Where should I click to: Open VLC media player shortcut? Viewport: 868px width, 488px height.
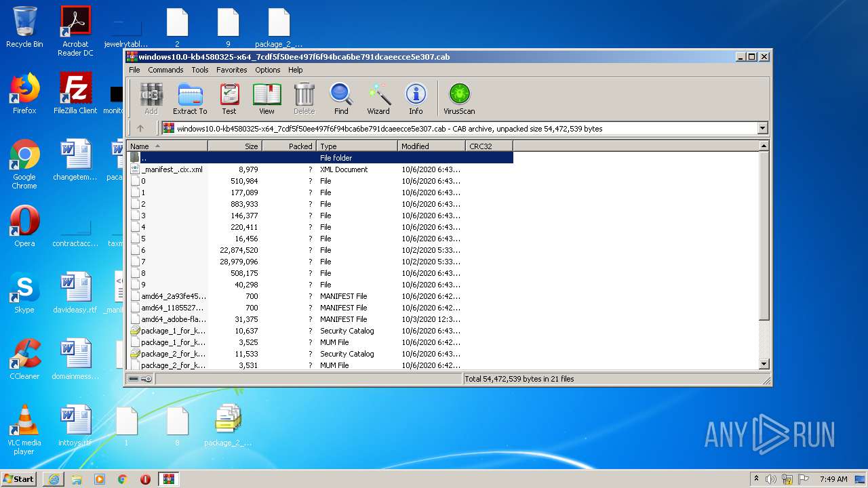tap(24, 430)
